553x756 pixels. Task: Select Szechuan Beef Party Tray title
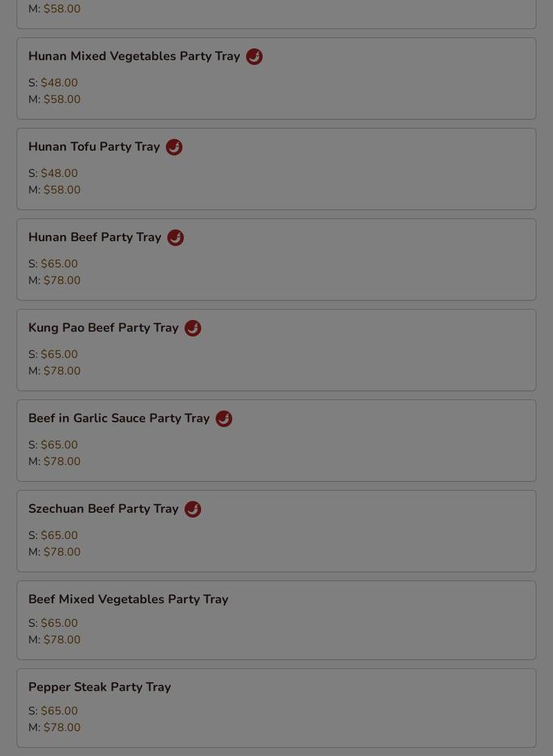pyautogui.click(x=104, y=509)
